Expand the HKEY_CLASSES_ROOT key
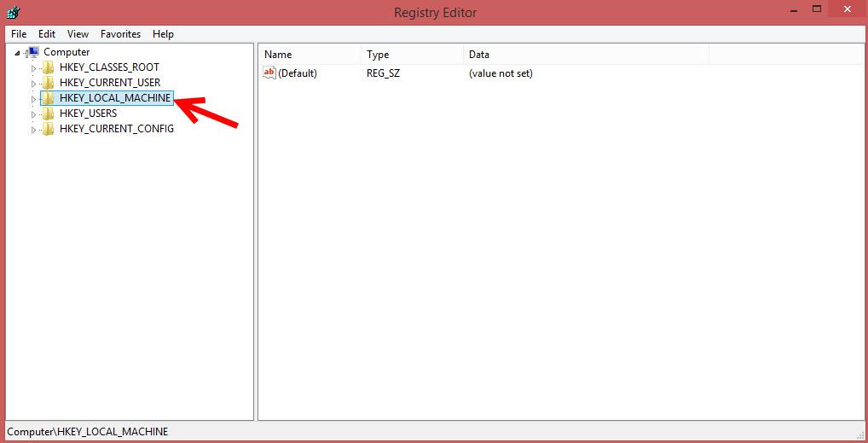This screenshot has height=443, width=868. tap(33, 68)
